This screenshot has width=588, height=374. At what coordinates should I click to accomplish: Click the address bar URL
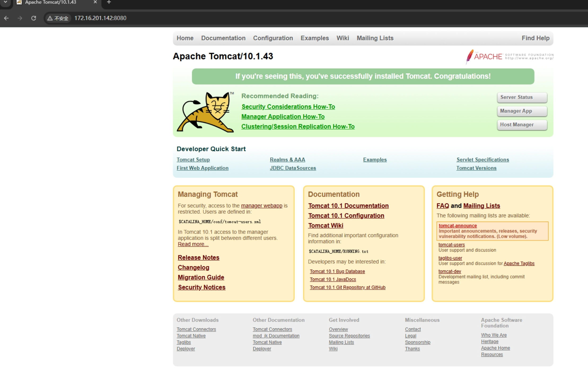100,18
